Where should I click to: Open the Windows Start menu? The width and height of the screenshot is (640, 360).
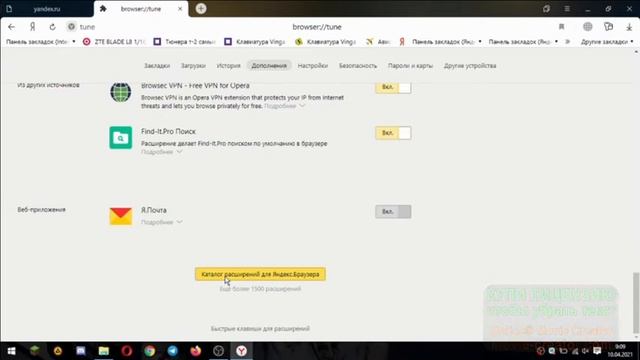click(x=11, y=351)
